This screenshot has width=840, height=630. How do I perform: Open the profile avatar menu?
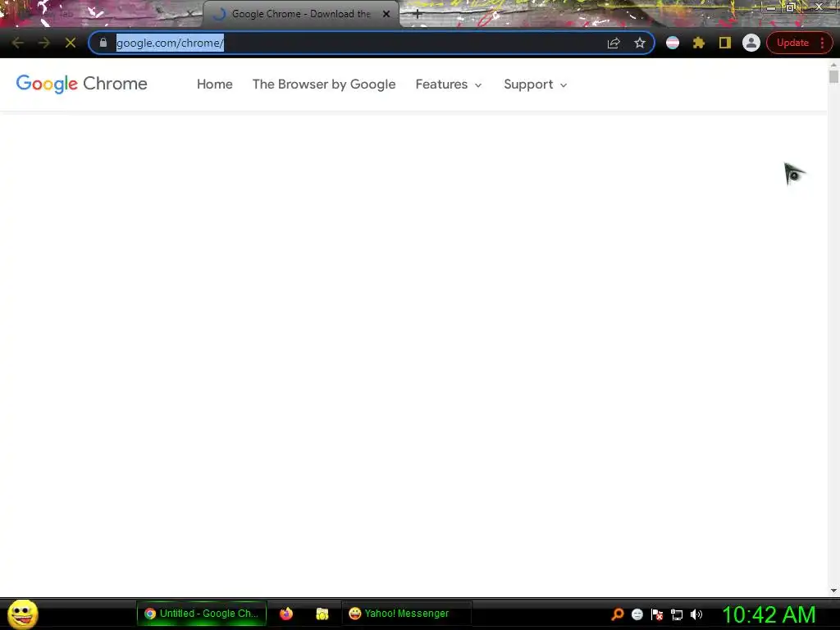pyautogui.click(x=751, y=43)
